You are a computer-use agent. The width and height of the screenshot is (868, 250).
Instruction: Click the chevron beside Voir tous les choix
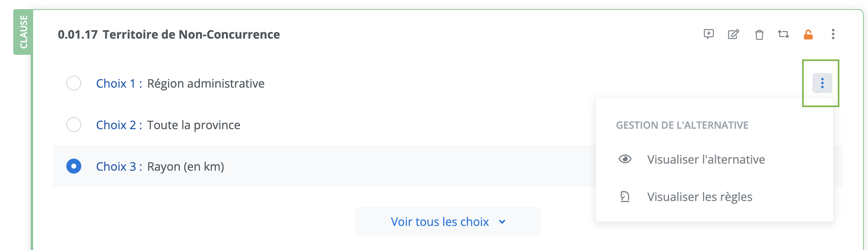click(x=502, y=222)
